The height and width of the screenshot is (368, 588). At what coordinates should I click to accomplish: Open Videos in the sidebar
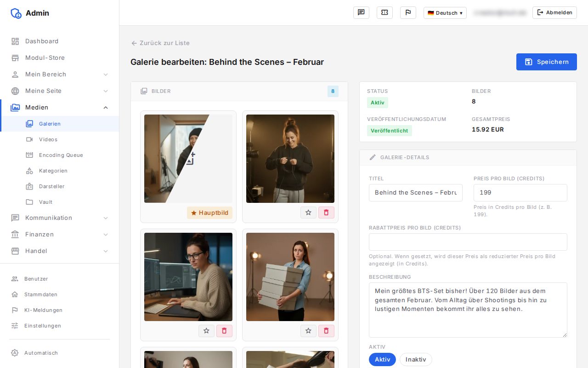pyautogui.click(x=59, y=139)
